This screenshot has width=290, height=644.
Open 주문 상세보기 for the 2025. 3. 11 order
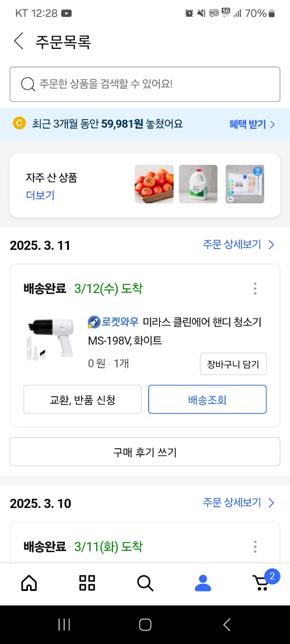pyautogui.click(x=238, y=245)
